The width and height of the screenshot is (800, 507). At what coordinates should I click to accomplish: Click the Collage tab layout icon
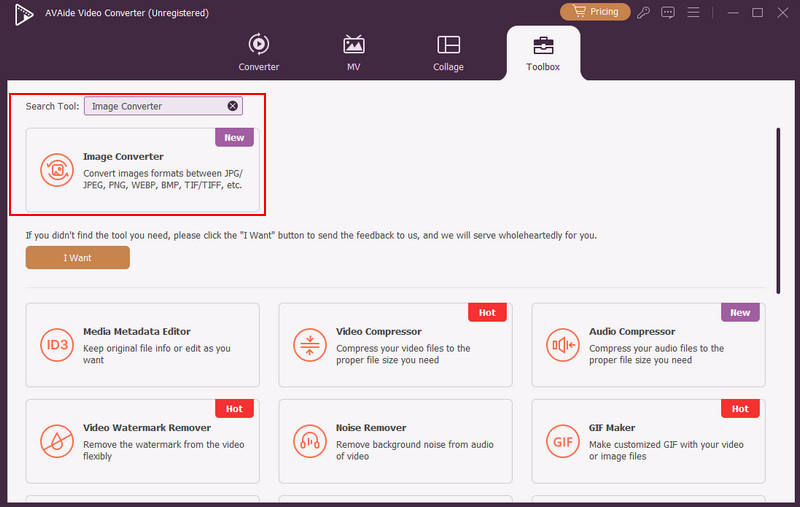(448, 44)
